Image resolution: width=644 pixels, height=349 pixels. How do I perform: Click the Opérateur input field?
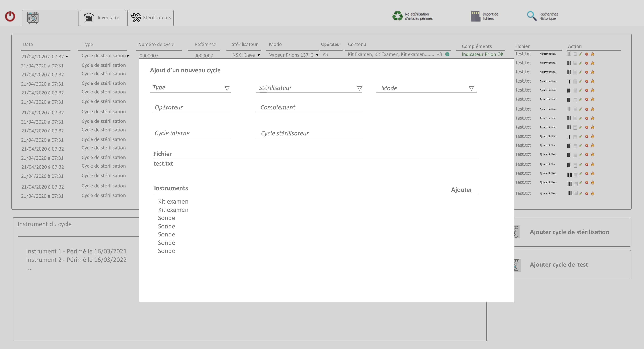pos(191,108)
